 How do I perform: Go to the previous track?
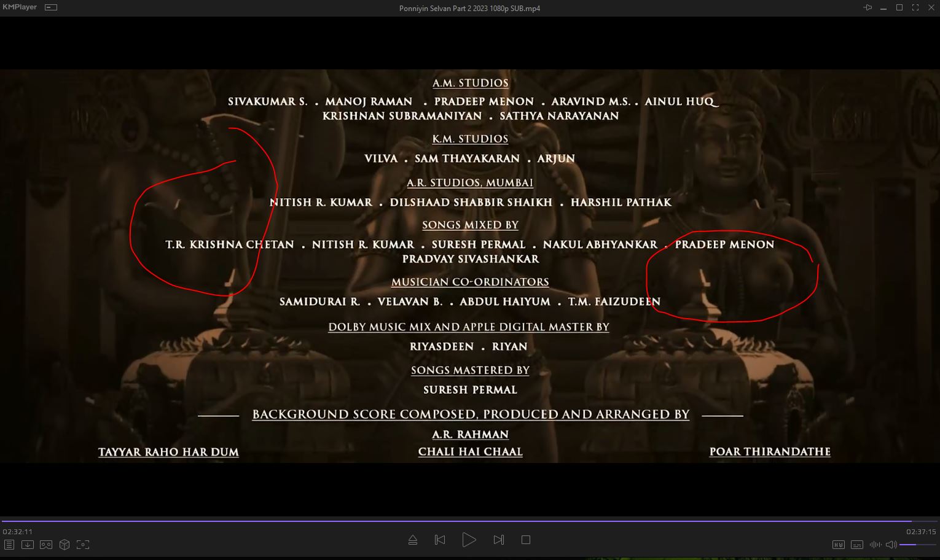pos(440,540)
